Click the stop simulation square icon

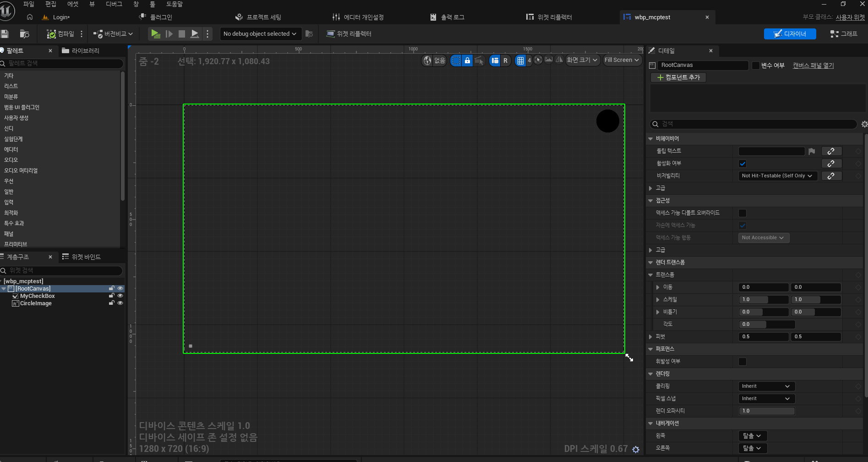(182, 34)
